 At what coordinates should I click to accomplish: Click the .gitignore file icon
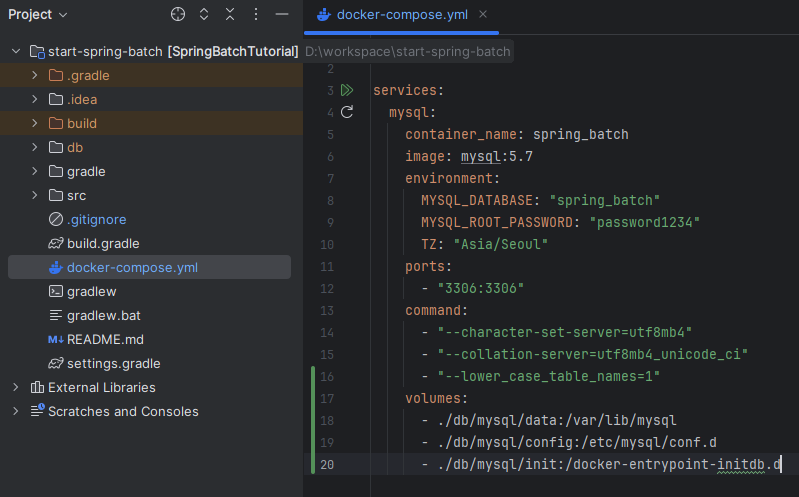pyautogui.click(x=56, y=219)
